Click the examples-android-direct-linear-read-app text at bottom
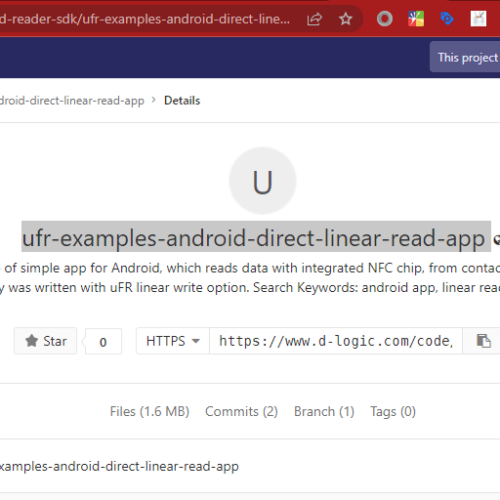This screenshot has height=500, width=500. (x=119, y=466)
